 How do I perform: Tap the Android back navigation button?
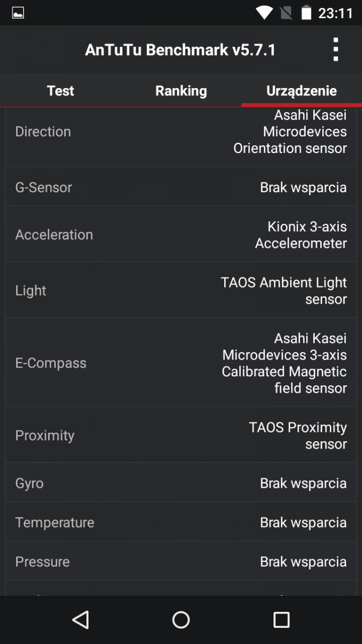point(80,620)
